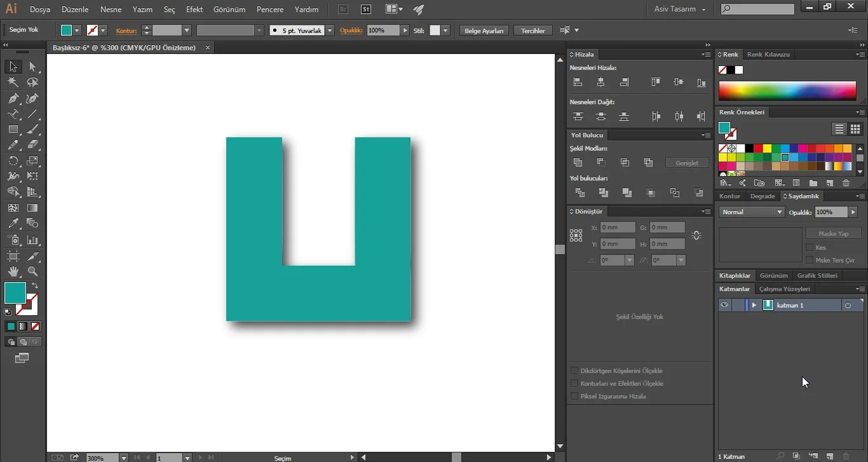Click vertical align top icon
Viewport: 868px width, 462px height.
click(x=656, y=82)
